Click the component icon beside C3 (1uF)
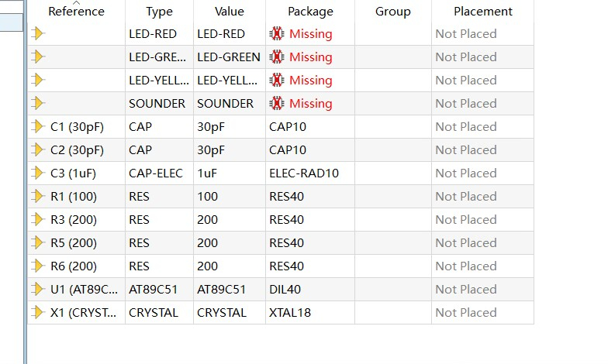The image size is (608, 364). pos(37,173)
